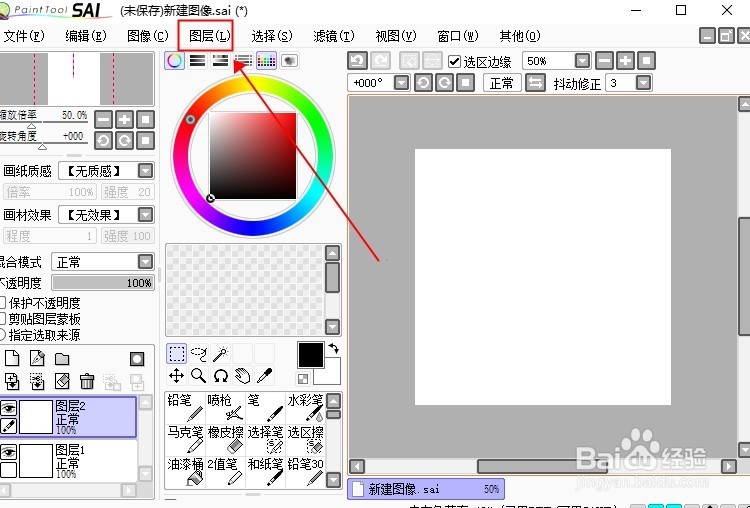This screenshot has height=508, width=750.
Task: Select the zoom magnifier tool
Action: tap(199, 376)
